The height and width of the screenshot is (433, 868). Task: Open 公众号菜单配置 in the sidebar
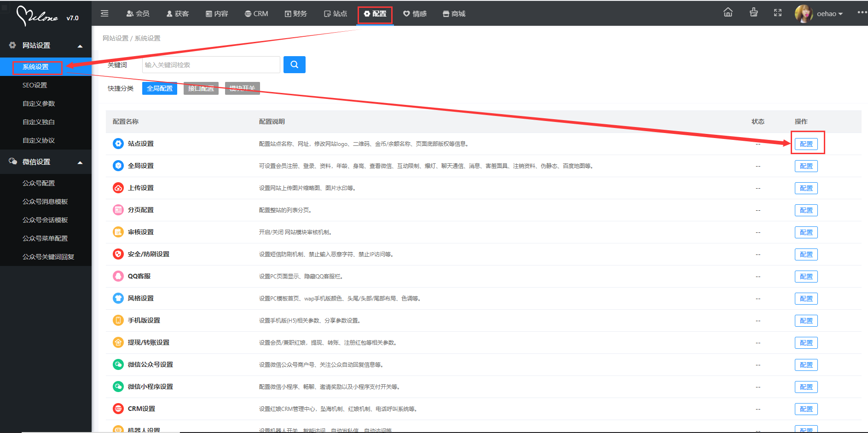(46, 238)
